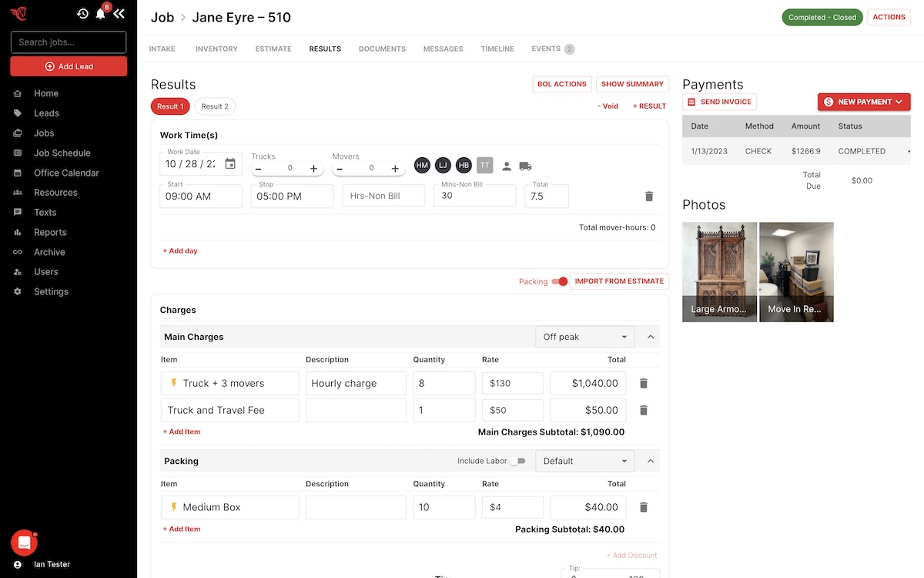Enable Include Labor for Packing

tap(518, 460)
